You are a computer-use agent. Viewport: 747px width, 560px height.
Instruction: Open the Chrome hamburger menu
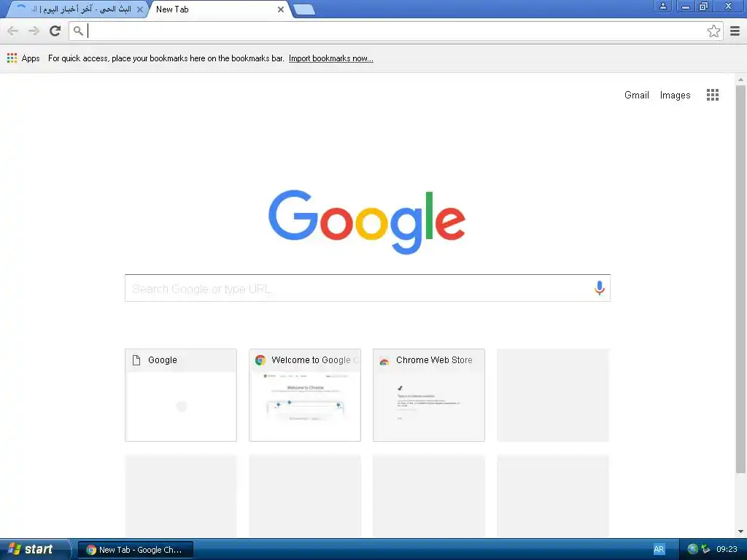(x=735, y=31)
